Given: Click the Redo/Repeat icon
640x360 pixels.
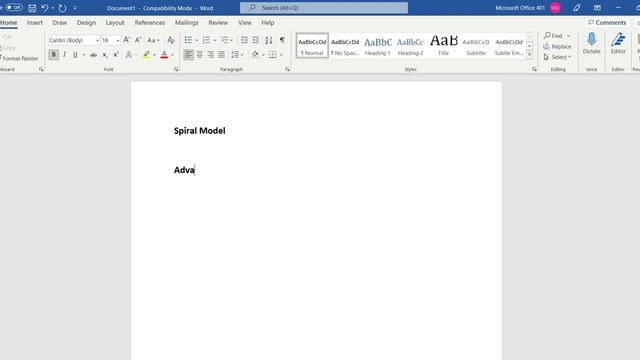Looking at the screenshot, I should 62,8.
